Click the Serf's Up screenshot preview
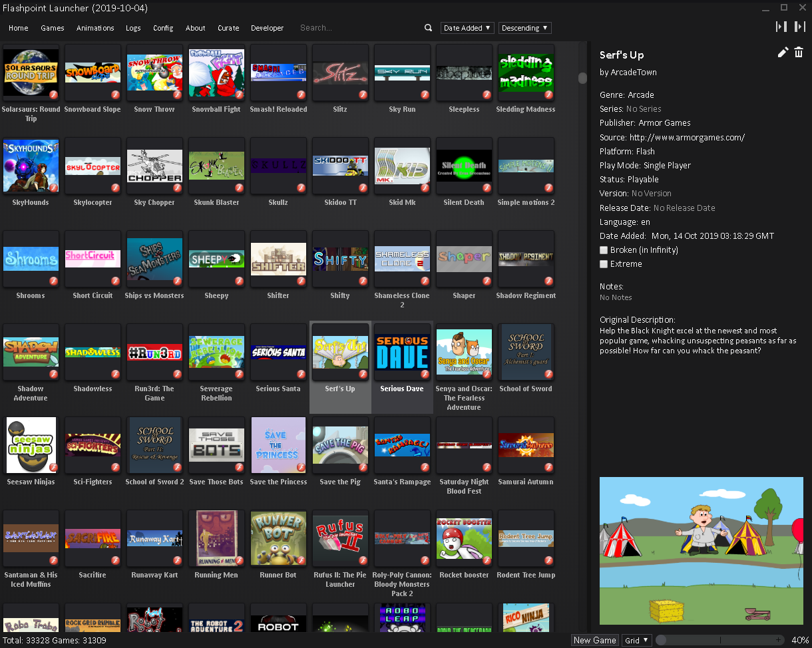Image resolution: width=812 pixels, height=648 pixels. point(701,550)
